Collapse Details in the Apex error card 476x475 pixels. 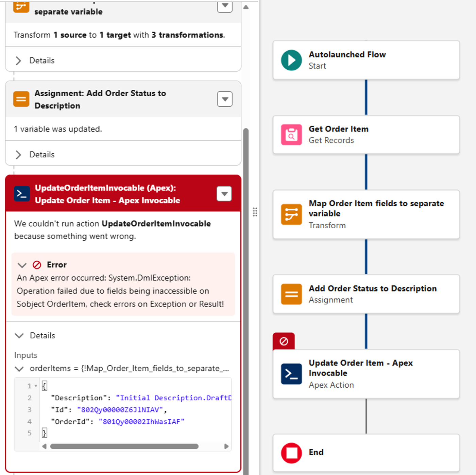coord(19,336)
